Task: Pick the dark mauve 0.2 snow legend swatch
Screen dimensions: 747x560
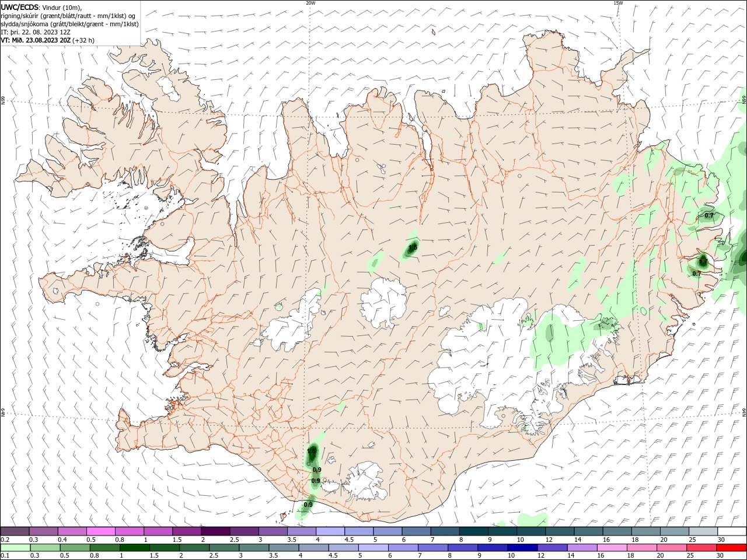Action: click(15, 531)
